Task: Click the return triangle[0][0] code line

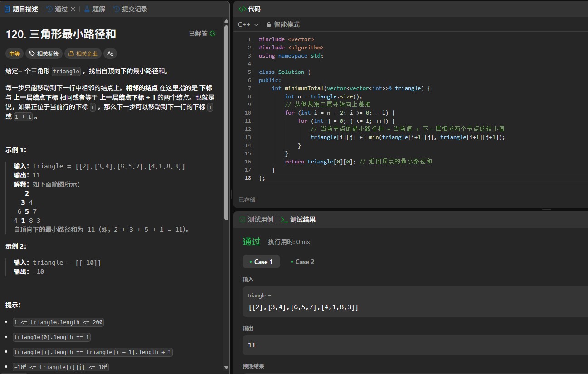Action: tap(358, 162)
